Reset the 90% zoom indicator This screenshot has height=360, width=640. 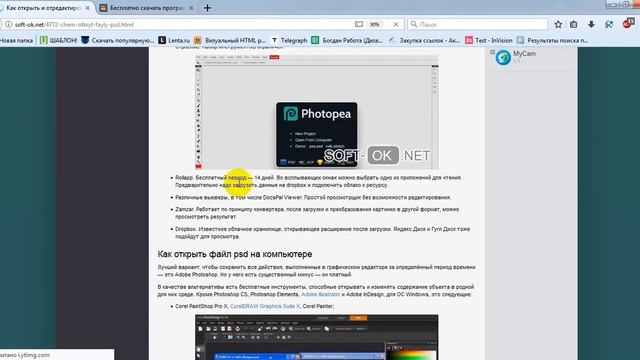coord(375,24)
